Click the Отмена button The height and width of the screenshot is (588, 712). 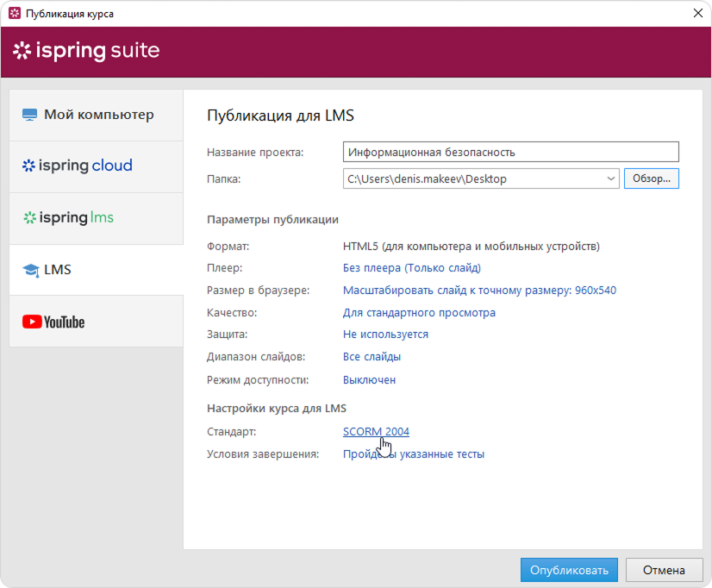click(x=664, y=570)
